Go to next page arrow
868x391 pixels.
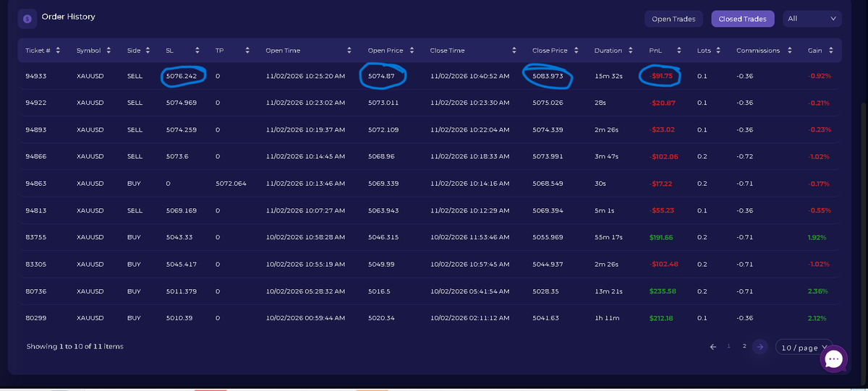coord(759,347)
